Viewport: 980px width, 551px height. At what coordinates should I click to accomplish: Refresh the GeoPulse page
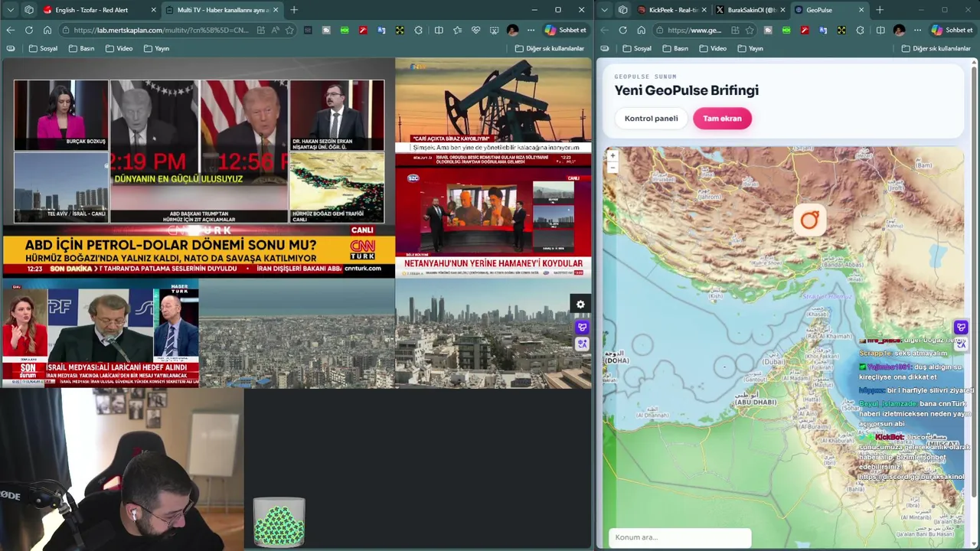622,30
